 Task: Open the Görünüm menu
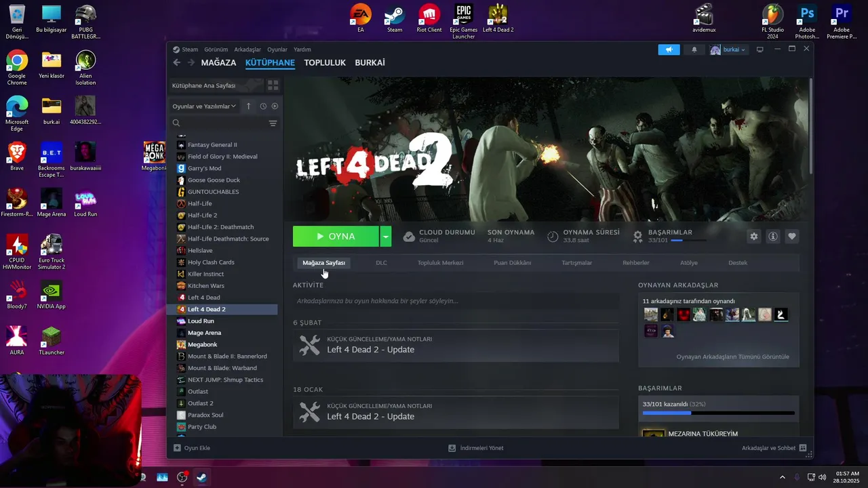[x=216, y=49]
